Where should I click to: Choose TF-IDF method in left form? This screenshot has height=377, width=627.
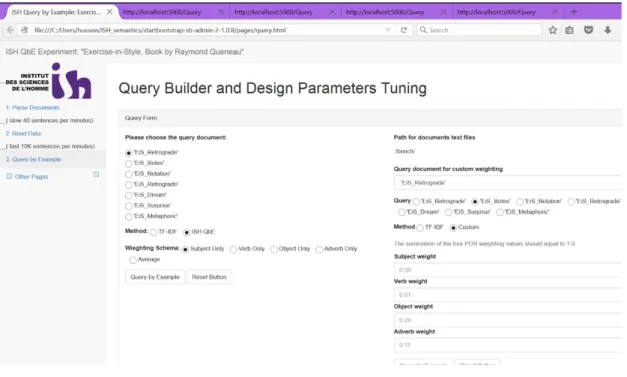coord(154,232)
